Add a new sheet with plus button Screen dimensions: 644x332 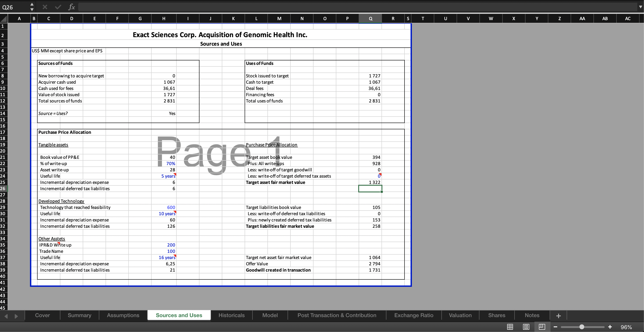[x=559, y=316]
